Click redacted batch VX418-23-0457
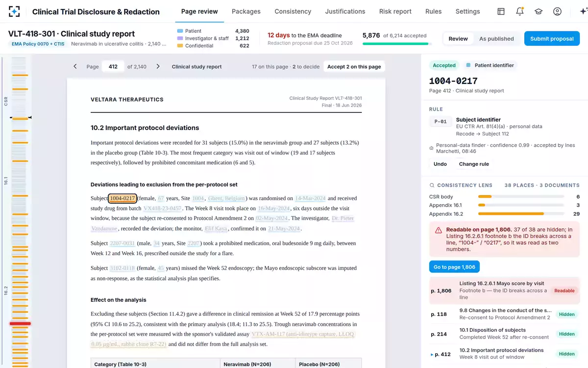Viewport: 588px width, 368px height. [x=162, y=208]
